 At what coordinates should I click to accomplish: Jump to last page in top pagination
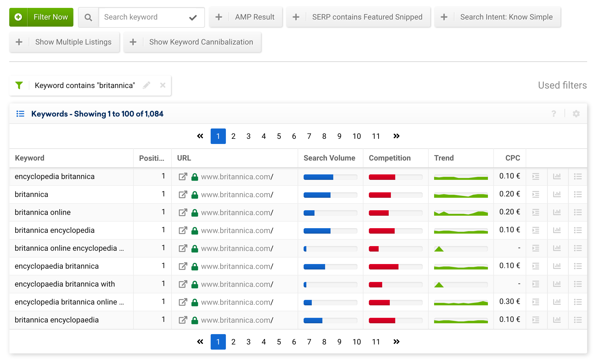pos(397,136)
